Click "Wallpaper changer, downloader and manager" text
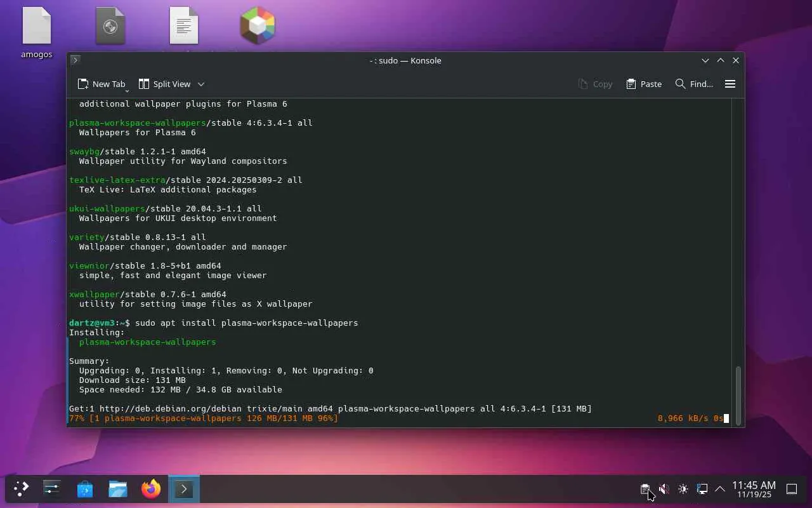 pos(183,247)
